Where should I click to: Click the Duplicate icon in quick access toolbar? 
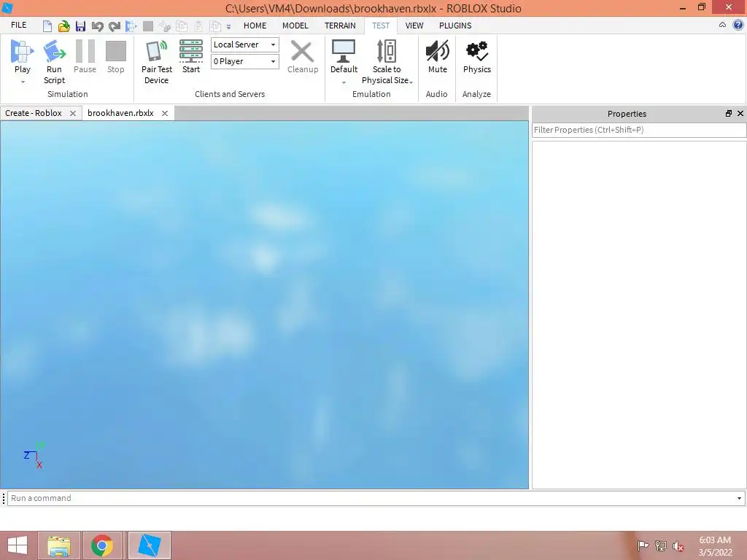(215, 26)
